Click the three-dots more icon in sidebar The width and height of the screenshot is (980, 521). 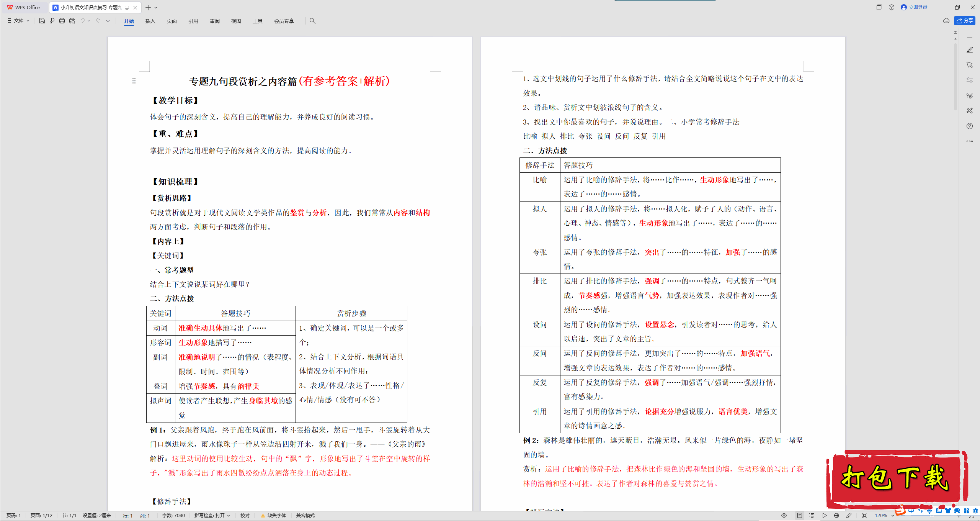(970, 141)
